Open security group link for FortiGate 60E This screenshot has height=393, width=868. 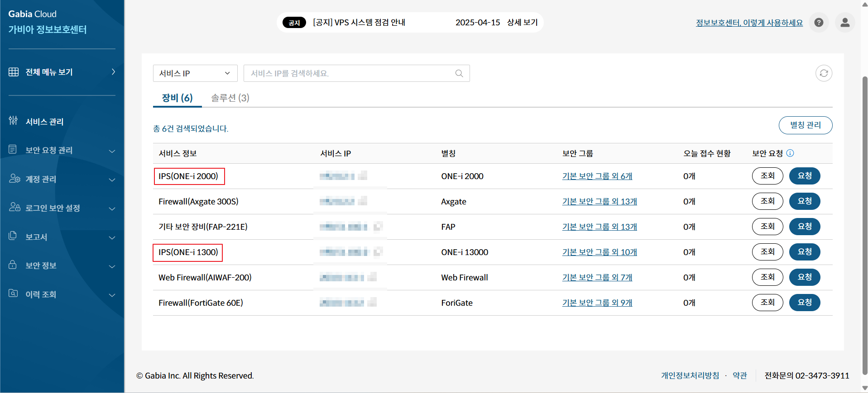(597, 303)
